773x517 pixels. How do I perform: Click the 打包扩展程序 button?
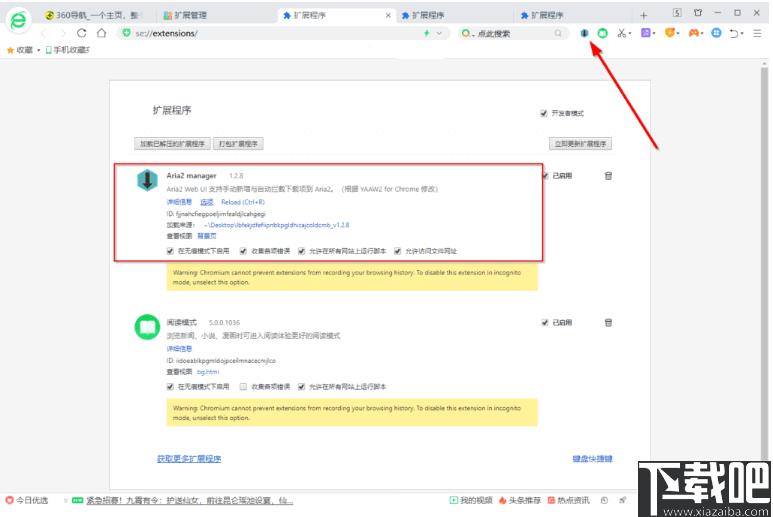click(x=238, y=143)
